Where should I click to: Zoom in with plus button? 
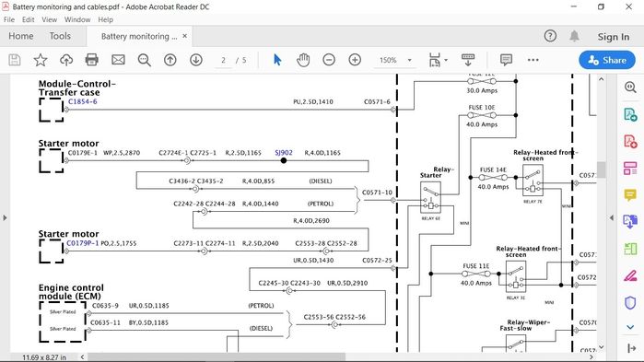click(355, 60)
